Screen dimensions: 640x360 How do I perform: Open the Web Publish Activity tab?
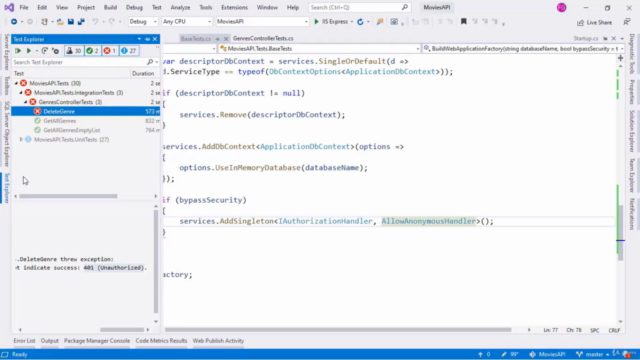[218, 341]
